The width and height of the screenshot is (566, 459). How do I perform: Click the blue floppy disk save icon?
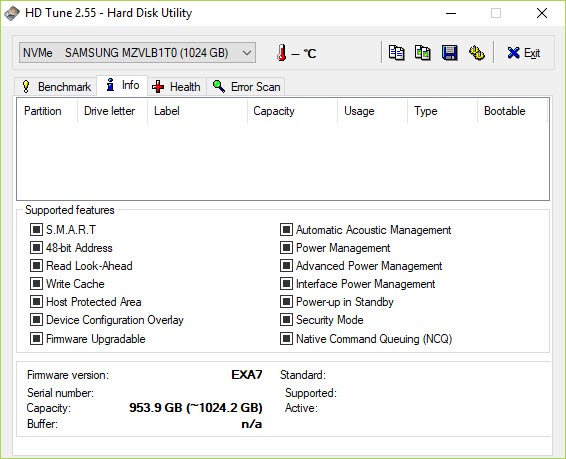click(x=449, y=53)
